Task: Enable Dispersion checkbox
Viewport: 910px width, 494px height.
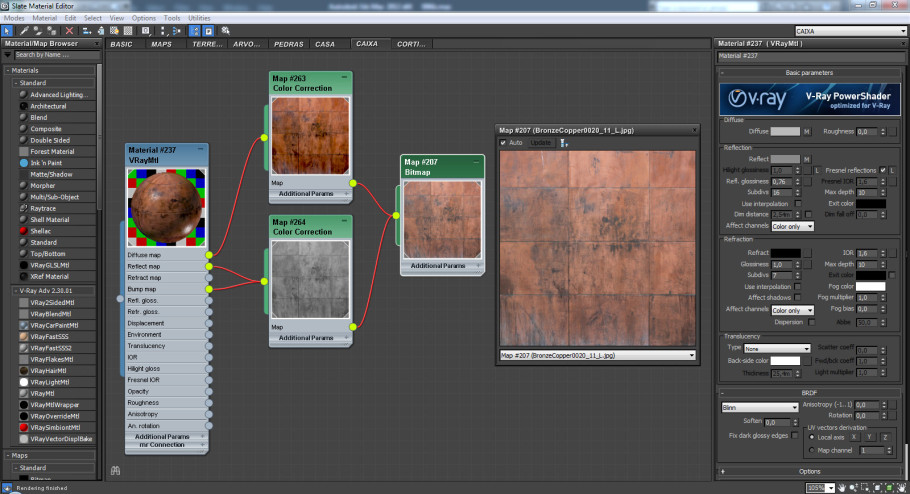Action: pos(811,322)
